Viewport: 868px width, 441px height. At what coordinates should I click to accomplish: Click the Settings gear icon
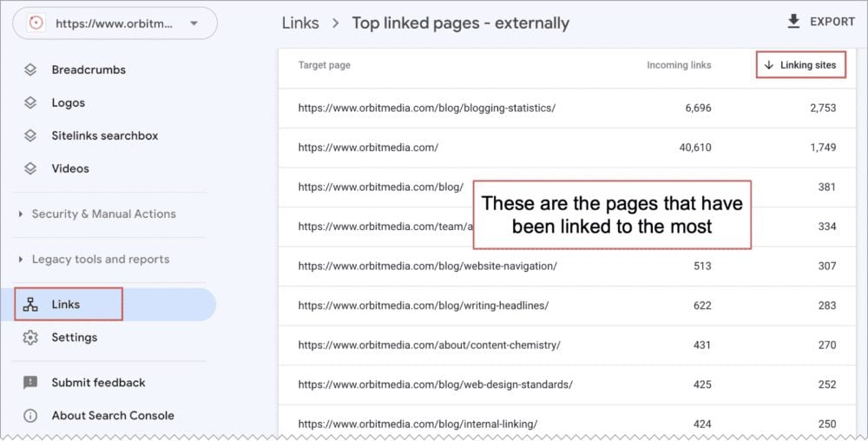pyautogui.click(x=30, y=338)
